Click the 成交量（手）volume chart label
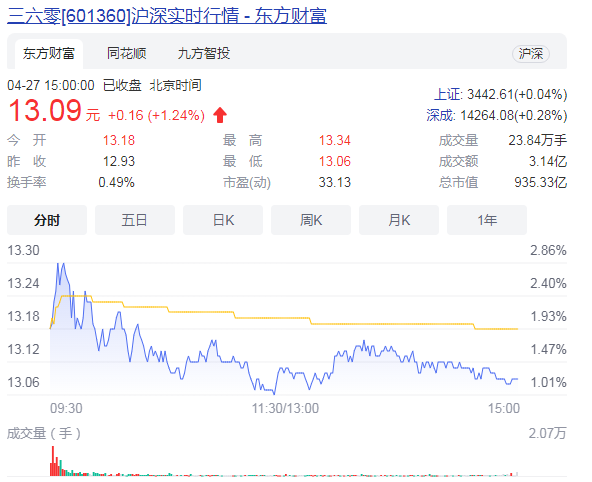This screenshot has height=482, width=592. click(x=44, y=434)
